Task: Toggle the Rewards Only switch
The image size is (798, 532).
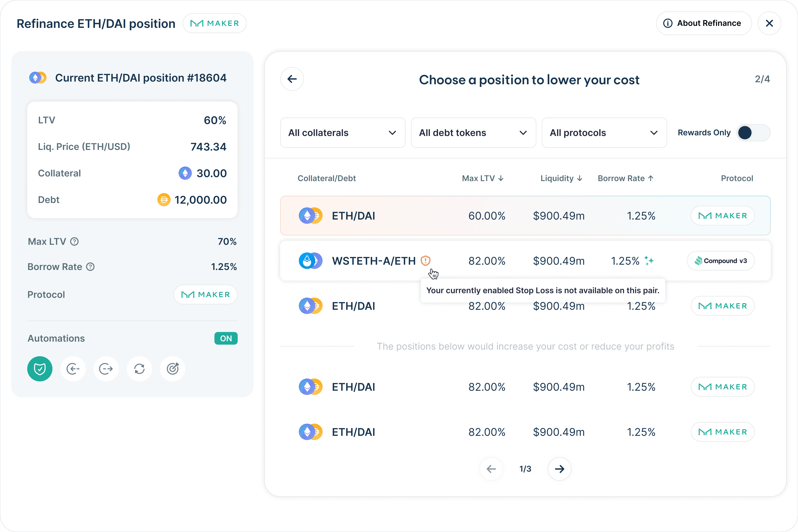Action: click(753, 133)
